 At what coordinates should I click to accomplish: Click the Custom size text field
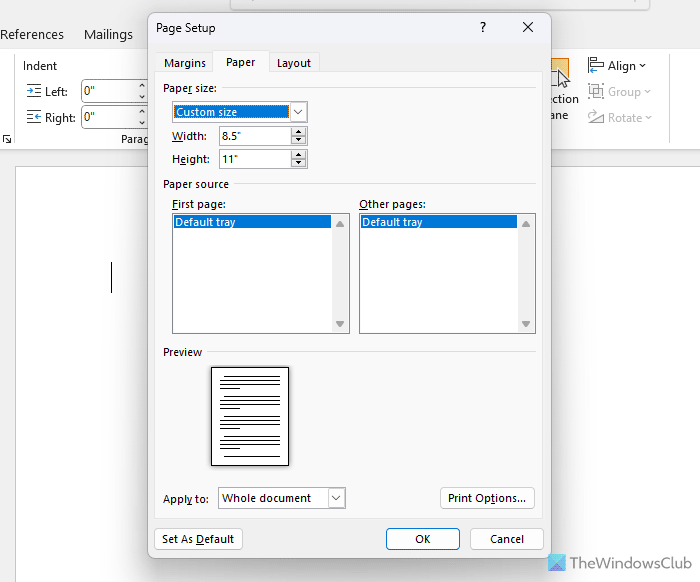pyautogui.click(x=232, y=112)
